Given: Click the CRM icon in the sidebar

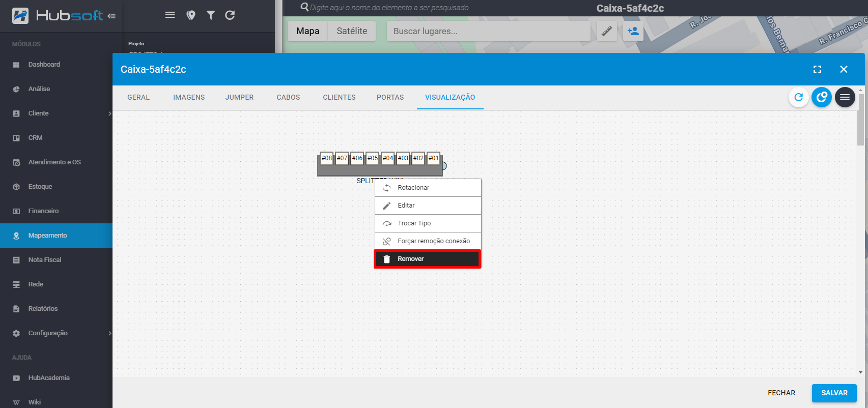Looking at the screenshot, I should click(16, 138).
